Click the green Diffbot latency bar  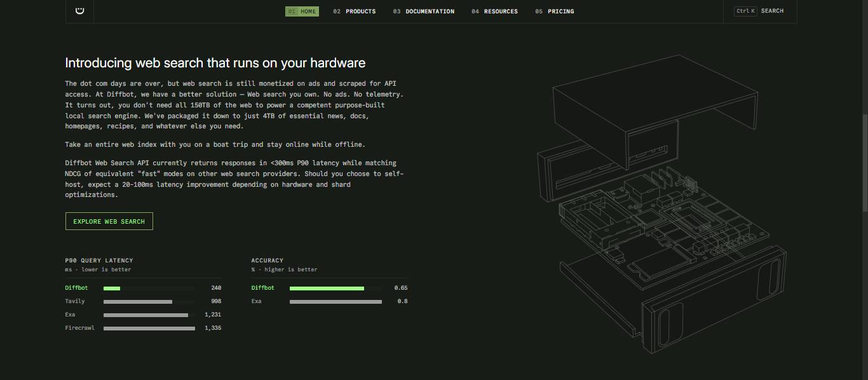click(112, 288)
